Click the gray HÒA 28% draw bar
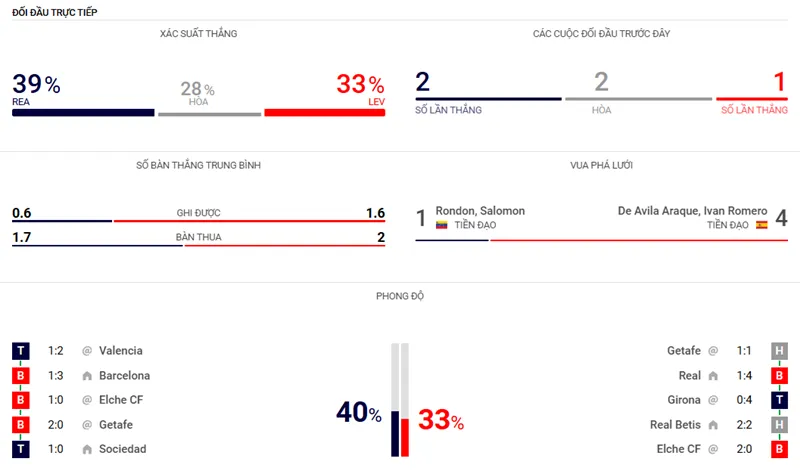800x474 pixels. 208,114
